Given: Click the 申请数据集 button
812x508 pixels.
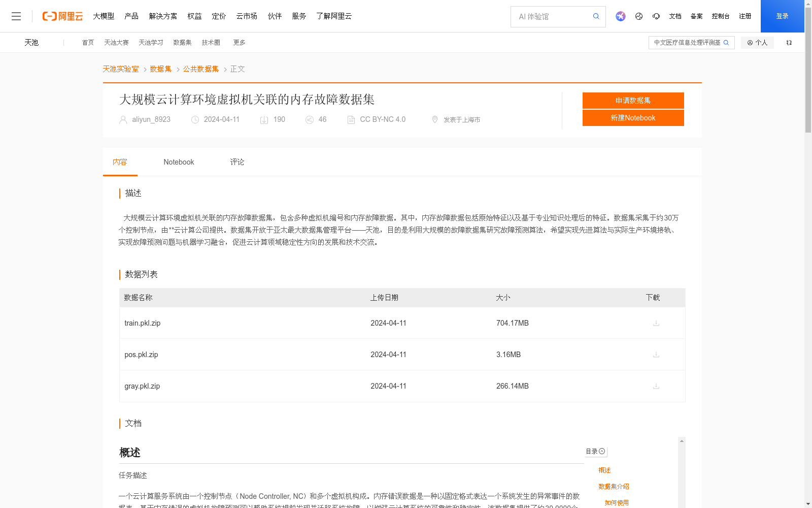Looking at the screenshot, I should [x=633, y=101].
